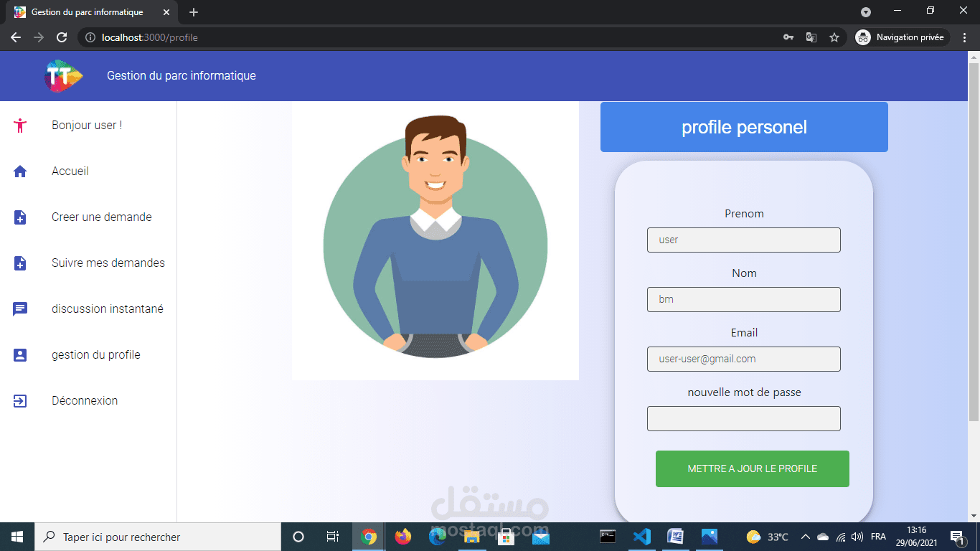Open Windows Start menu
The height and width of the screenshot is (551, 980).
pos(17,537)
